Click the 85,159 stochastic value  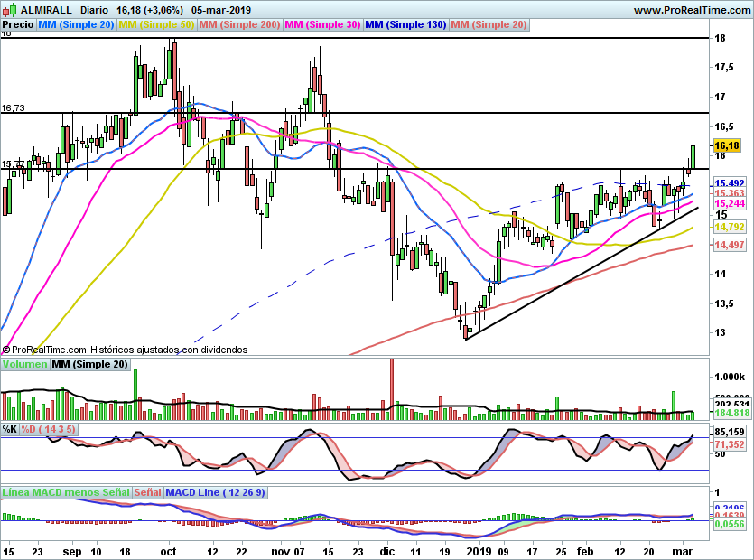729,433
